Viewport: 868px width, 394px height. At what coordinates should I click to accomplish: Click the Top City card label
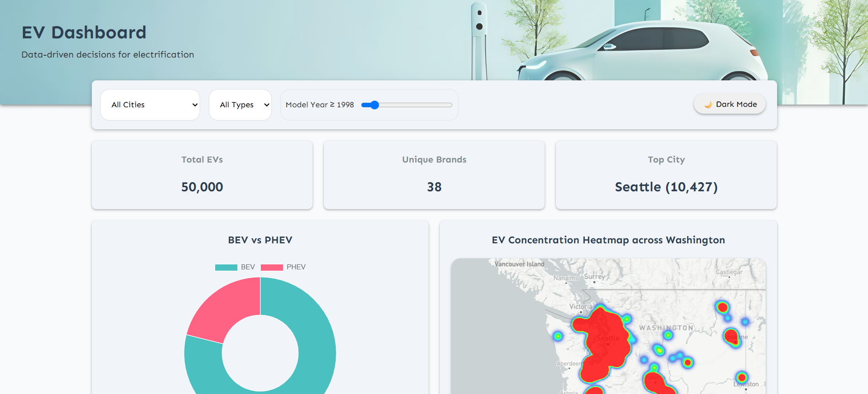coord(666,160)
